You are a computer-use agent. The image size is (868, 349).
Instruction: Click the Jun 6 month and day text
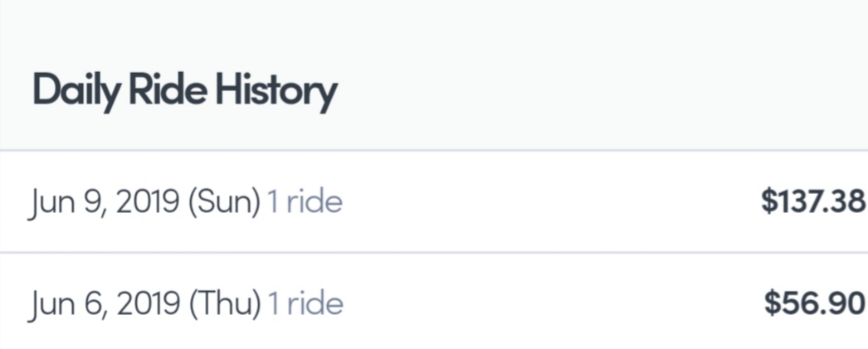click(x=66, y=303)
